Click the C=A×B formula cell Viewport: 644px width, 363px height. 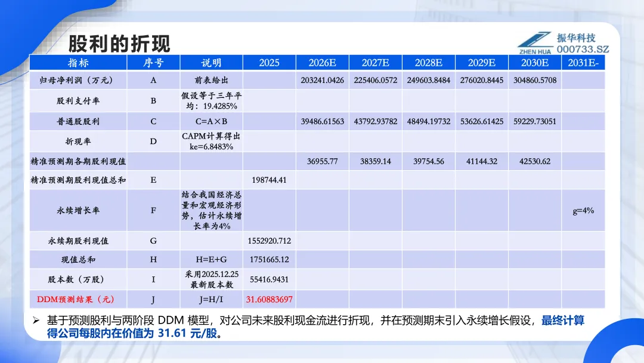[x=211, y=121]
